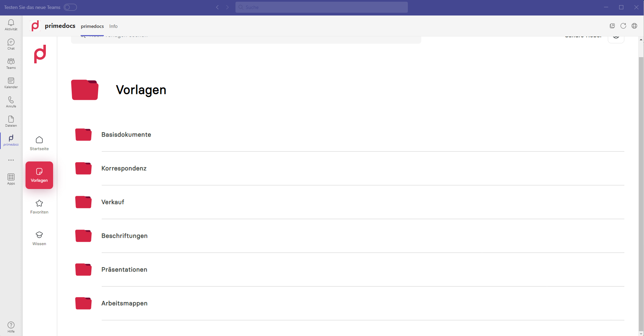This screenshot has width=644, height=336.
Task: Open the Korrespondenz folder
Action: [124, 168]
